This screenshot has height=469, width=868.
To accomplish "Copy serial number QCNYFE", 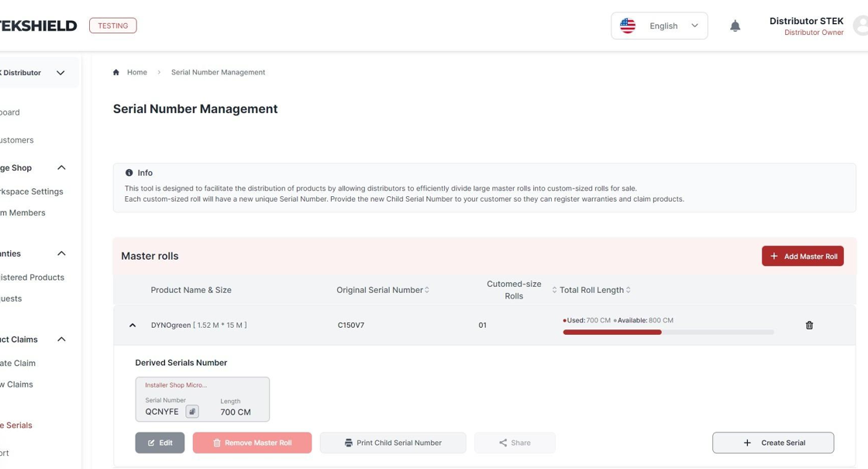I will coord(191,412).
